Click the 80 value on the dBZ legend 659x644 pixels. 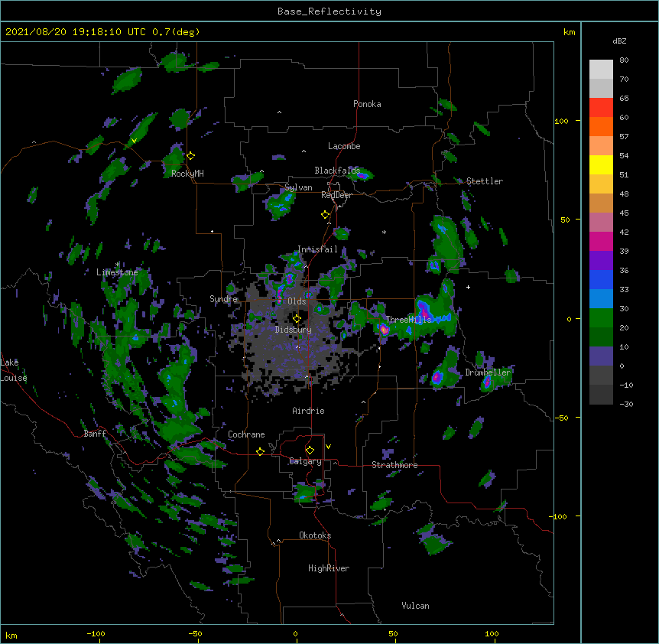pos(624,60)
